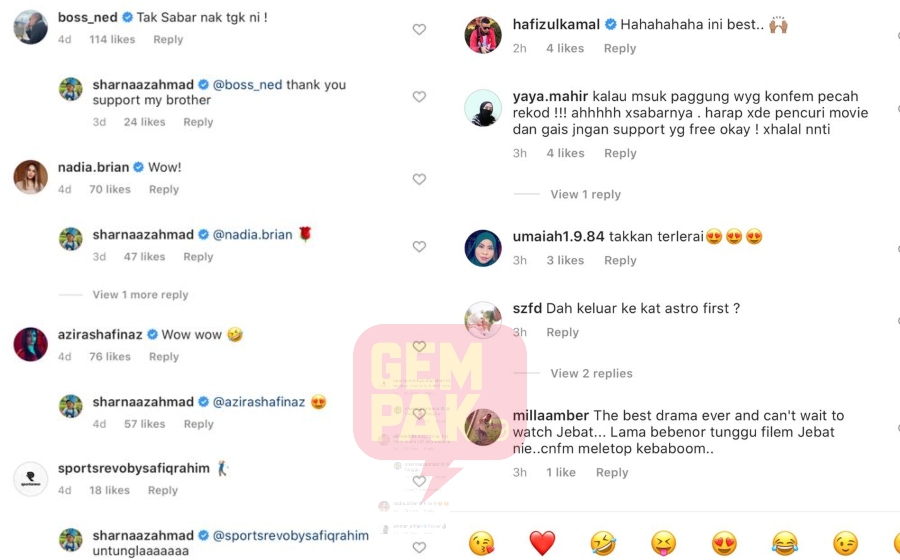Expand View 1 reply under yaya.mahir
This screenshot has width=900, height=560.
click(x=585, y=195)
